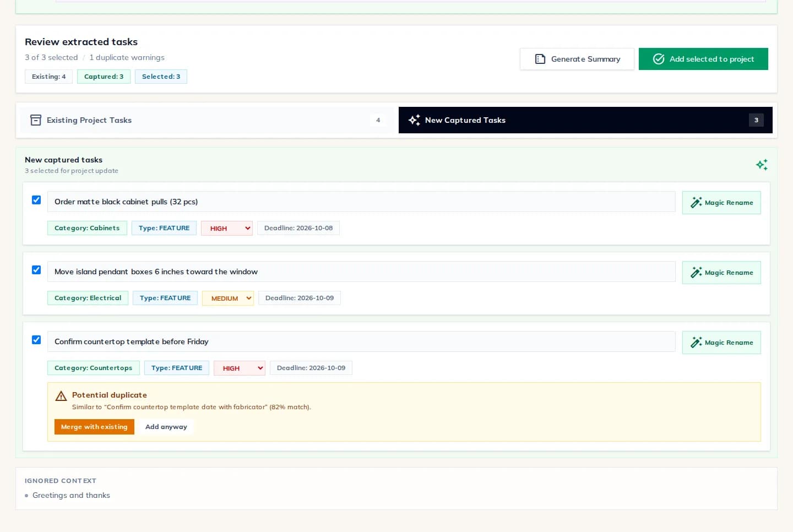This screenshot has height=532, width=793.
Task: Click the archive icon next to Existing Project Tasks
Action: [36, 120]
